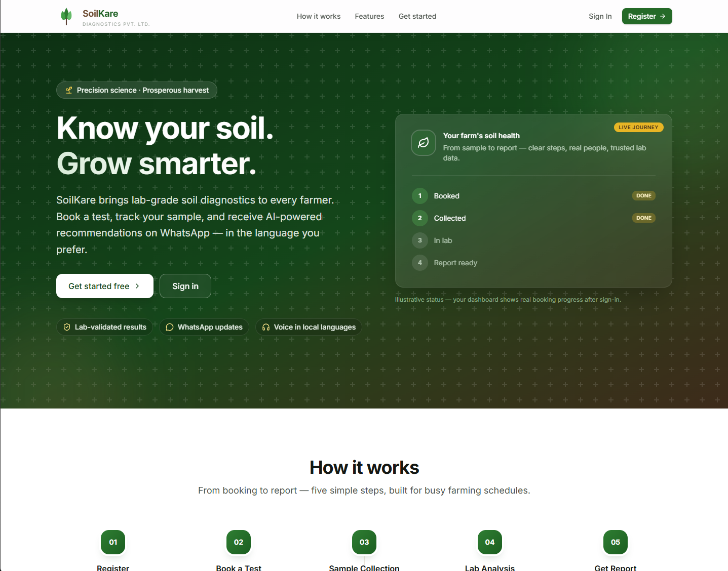Click the Report ready step label
This screenshot has width=728, height=571.
pyautogui.click(x=455, y=263)
